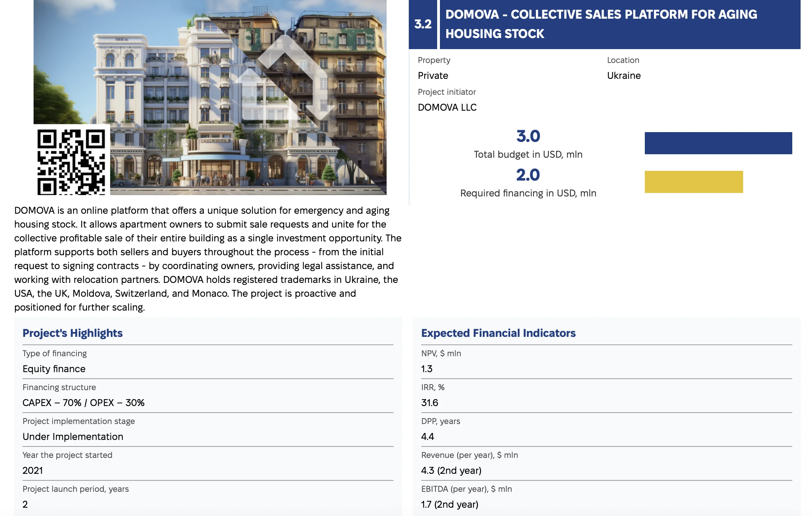
Task: Click 'Revenue (per year), $ mln' label
Action: click(469, 455)
